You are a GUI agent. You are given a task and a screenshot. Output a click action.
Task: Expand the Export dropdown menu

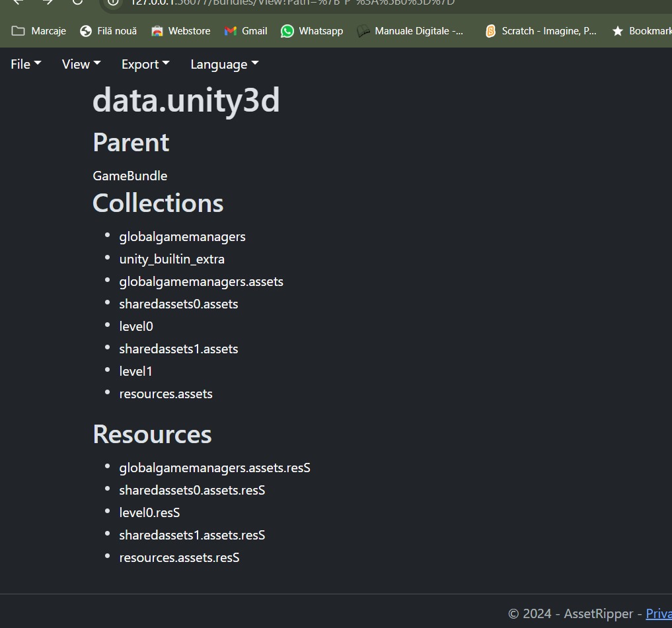click(145, 64)
